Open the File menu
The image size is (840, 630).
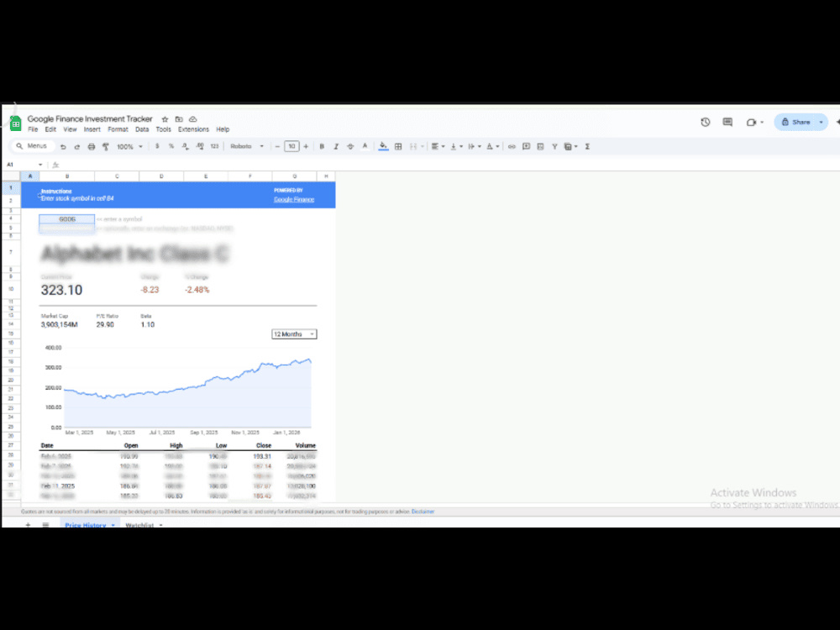(33, 129)
